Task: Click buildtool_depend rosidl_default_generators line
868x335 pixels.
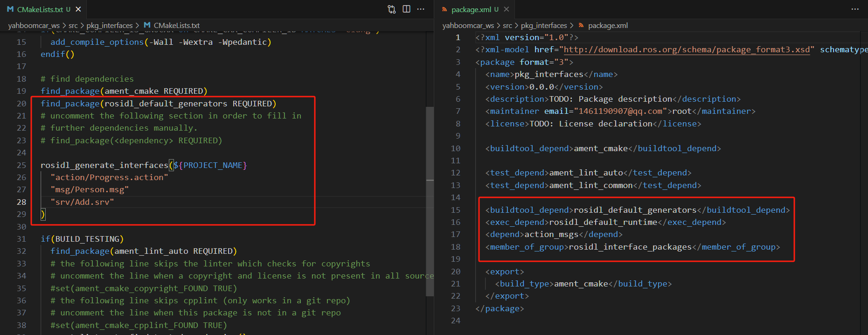Action: [638, 210]
